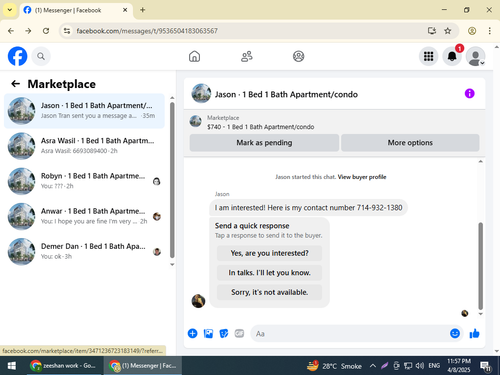Open conversation information purple icon
This screenshot has height=375, width=500.
click(x=469, y=94)
